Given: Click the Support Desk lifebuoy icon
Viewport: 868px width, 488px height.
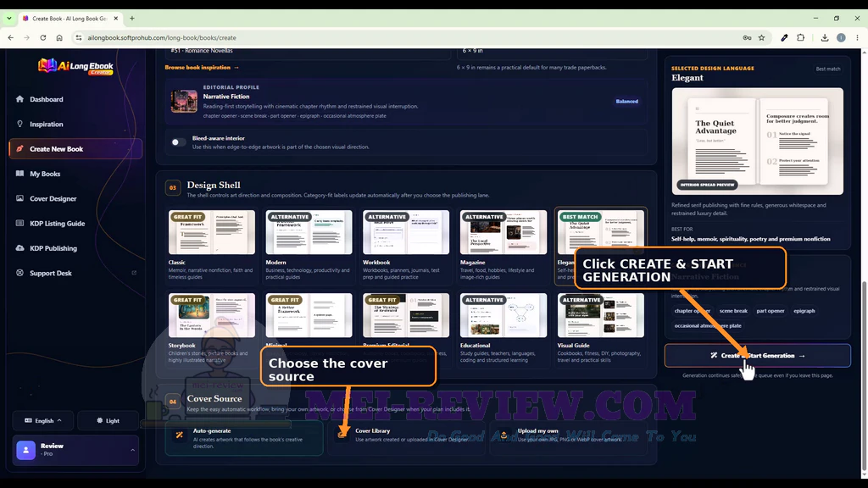Looking at the screenshot, I should [20, 274].
